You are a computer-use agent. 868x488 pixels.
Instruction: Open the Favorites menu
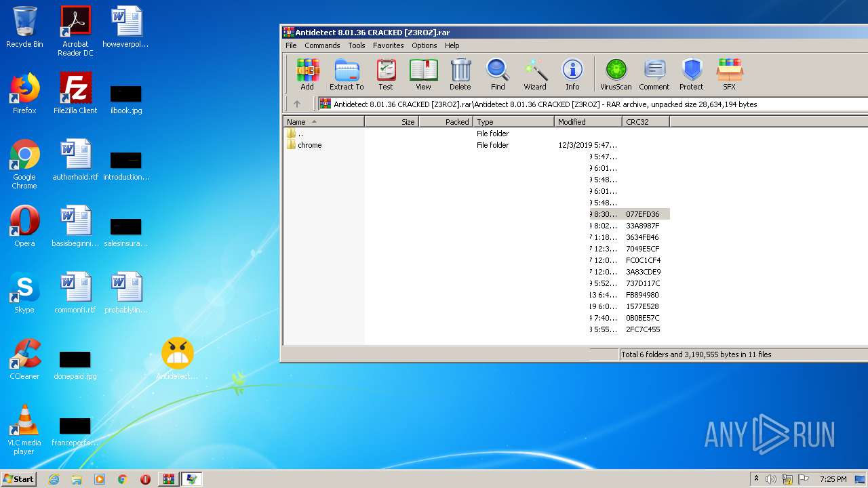388,45
